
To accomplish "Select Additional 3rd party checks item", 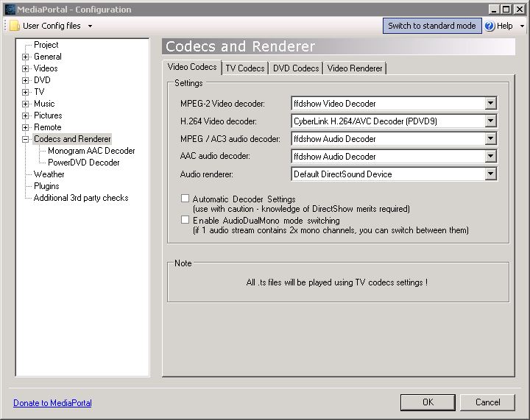I will 81,198.
